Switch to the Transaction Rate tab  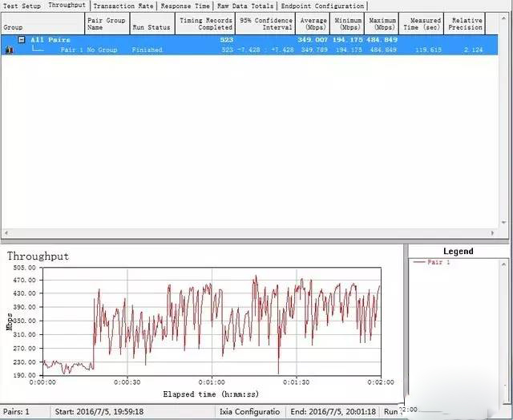click(123, 6)
